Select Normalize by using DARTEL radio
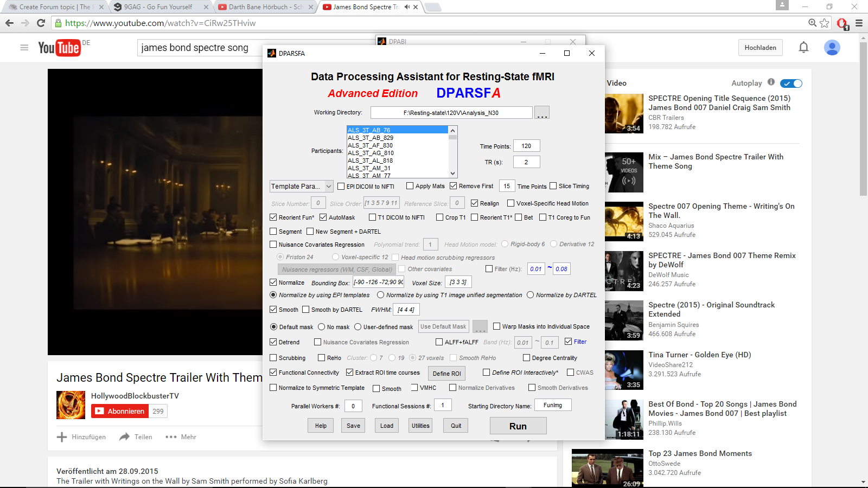The image size is (868, 488). 531,295
